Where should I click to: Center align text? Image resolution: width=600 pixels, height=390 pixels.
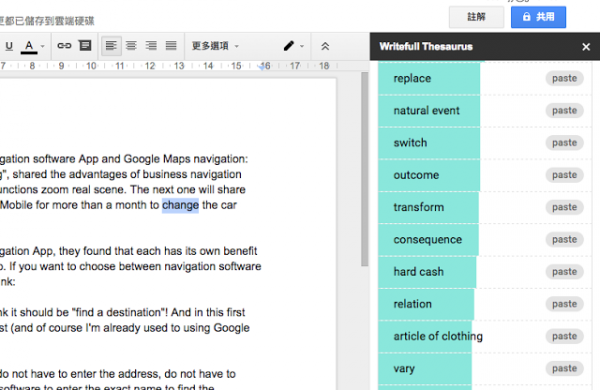click(x=131, y=46)
